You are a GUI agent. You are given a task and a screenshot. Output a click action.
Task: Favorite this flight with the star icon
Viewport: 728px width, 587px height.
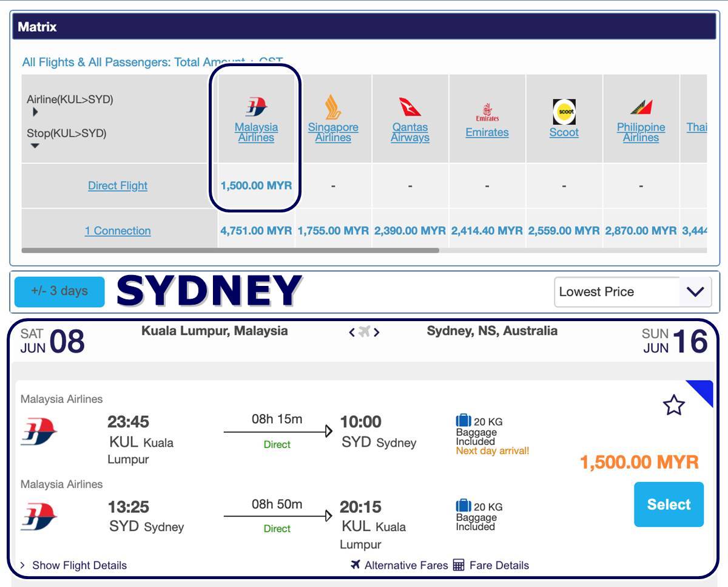coord(674,405)
